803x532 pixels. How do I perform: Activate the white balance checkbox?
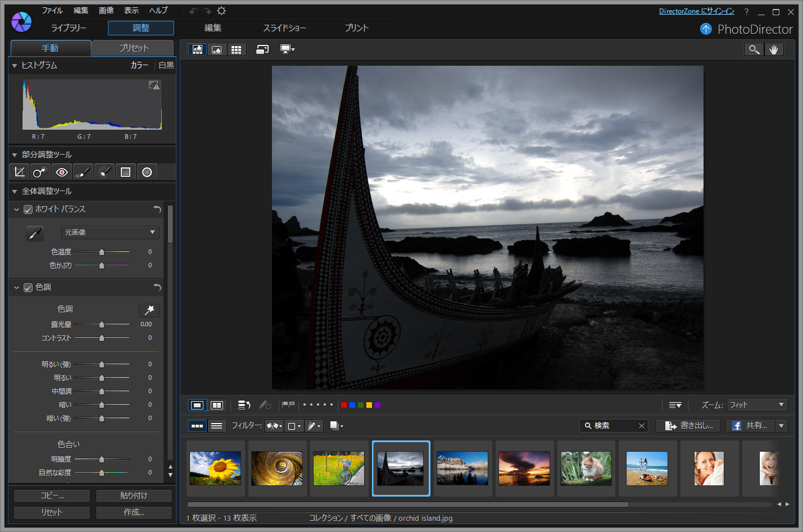coord(28,209)
